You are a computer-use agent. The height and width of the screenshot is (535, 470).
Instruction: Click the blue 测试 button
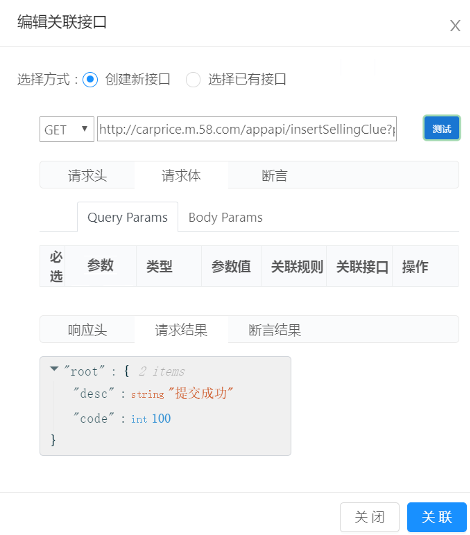[x=442, y=128]
